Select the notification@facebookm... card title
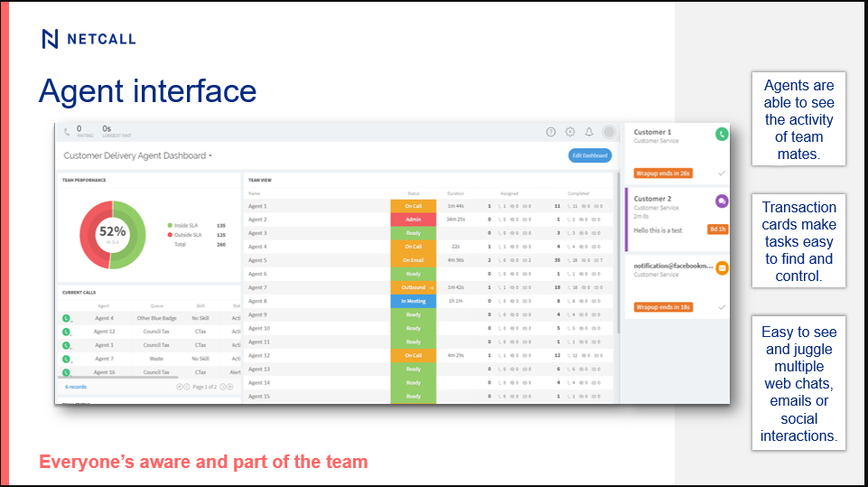 click(x=673, y=266)
